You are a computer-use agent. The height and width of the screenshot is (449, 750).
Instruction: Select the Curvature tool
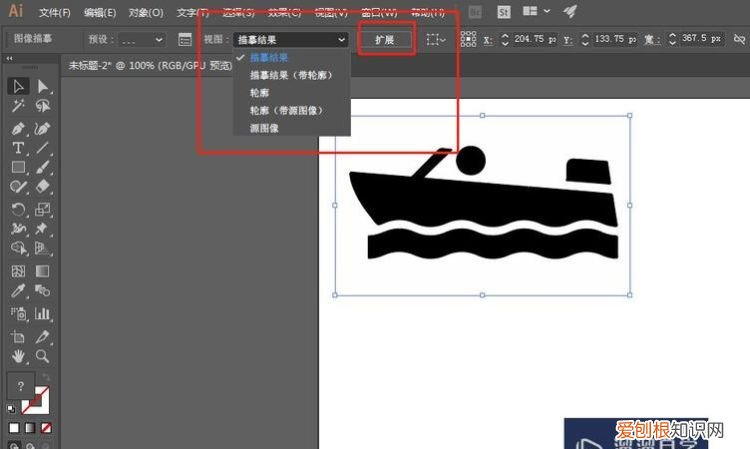click(x=43, y=129)
